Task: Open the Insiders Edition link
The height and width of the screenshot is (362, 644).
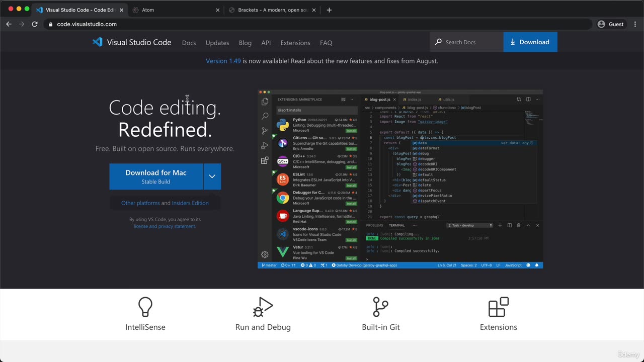Action: pos(190,203)
